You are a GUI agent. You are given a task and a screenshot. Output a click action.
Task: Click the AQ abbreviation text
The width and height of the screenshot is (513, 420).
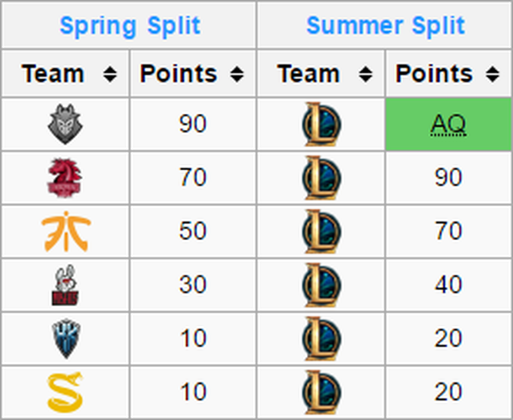(448, 125)
